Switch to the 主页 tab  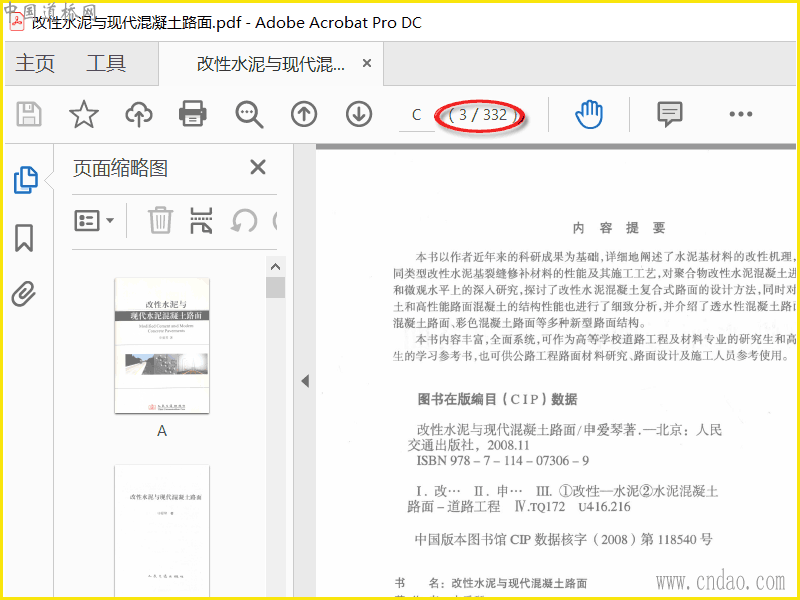pyautogui.click(x=35, y=63)
